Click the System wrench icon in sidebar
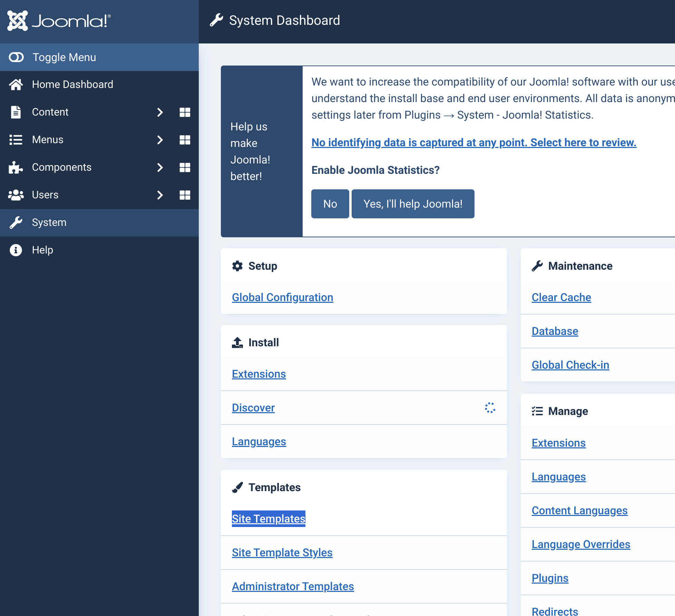Image resolution: width=675 pixels, height=616 pixels. click(x=16, y=222)
